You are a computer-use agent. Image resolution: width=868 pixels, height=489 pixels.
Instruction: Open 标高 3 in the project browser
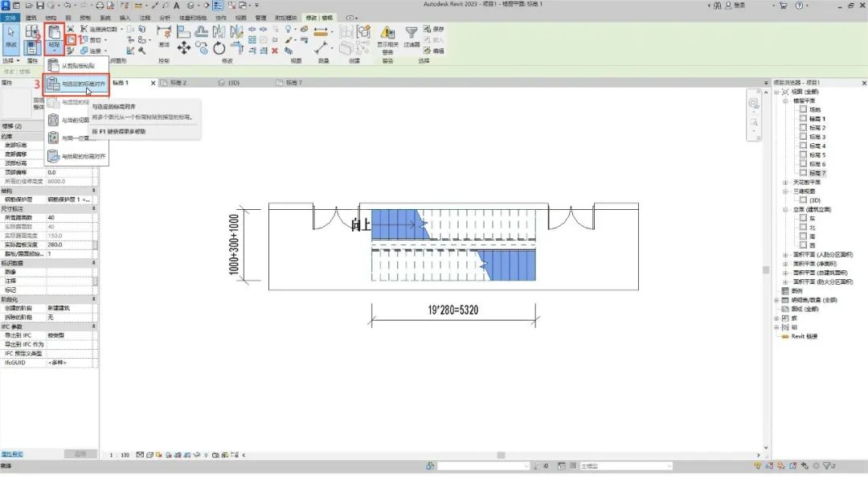[x=817, y=137]
